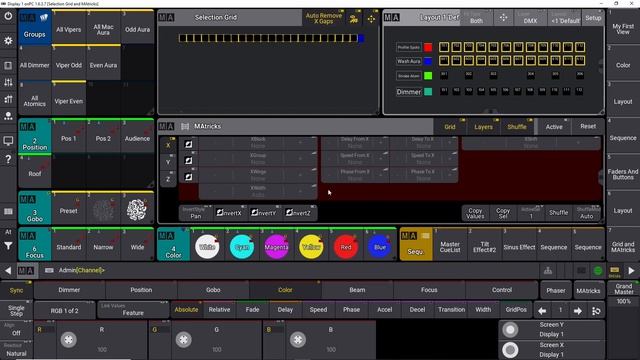Open the RGB 1 of 2 selector
640x360 pixels.
[64, 311]
